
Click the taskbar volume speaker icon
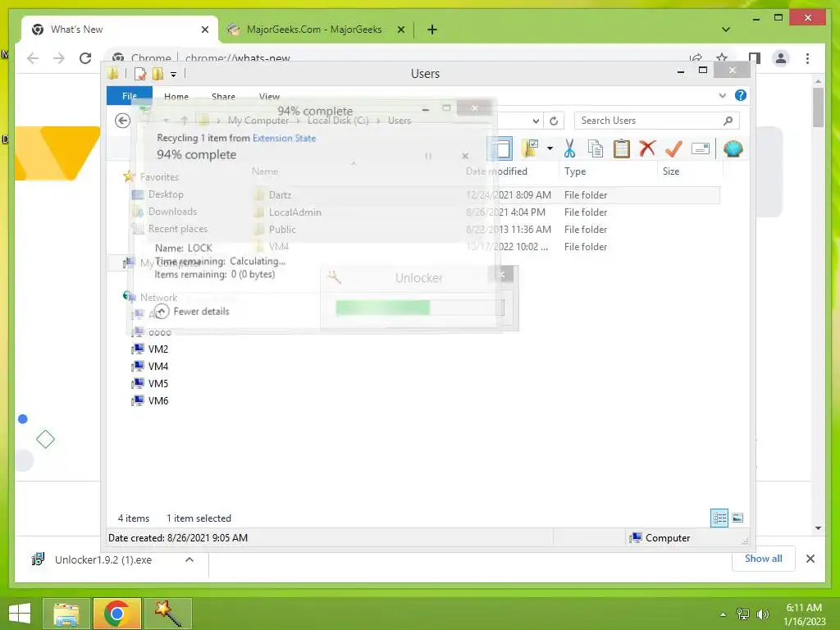(762, 614)
